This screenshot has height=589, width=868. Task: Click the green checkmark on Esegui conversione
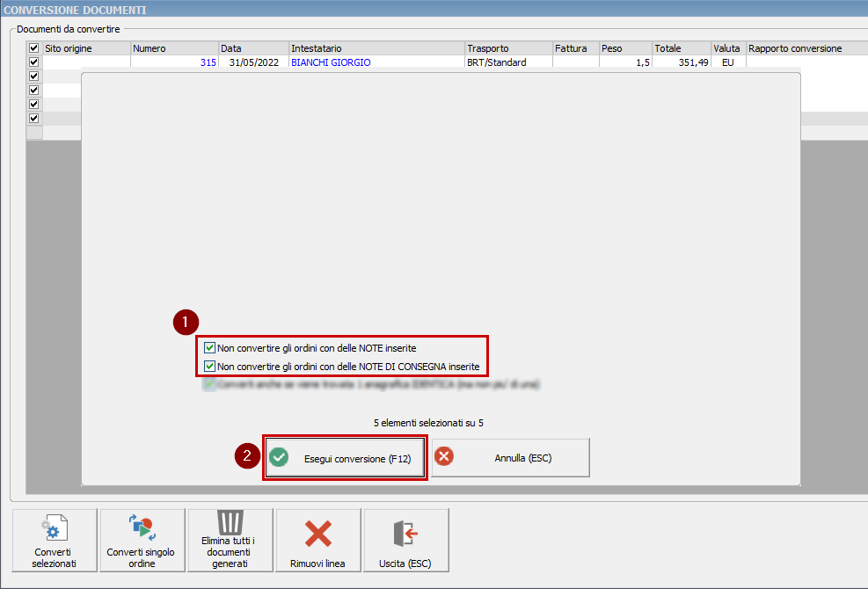[279, 458]
